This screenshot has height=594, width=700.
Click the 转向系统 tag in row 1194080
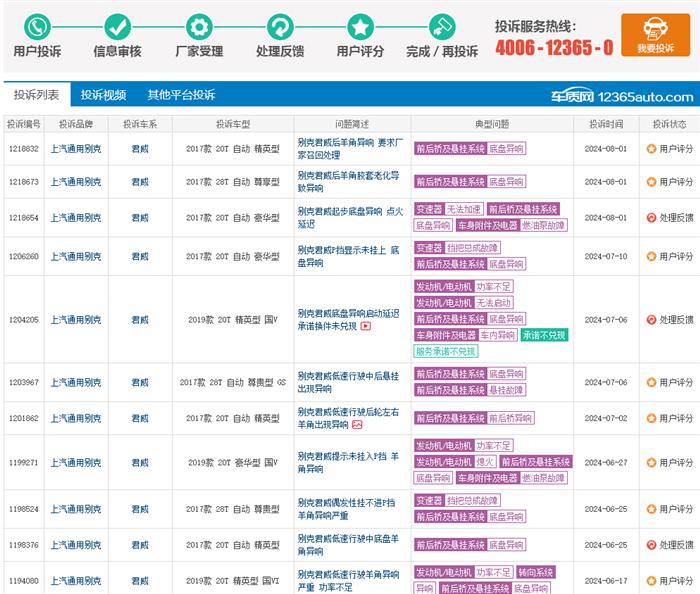point(536,572)
